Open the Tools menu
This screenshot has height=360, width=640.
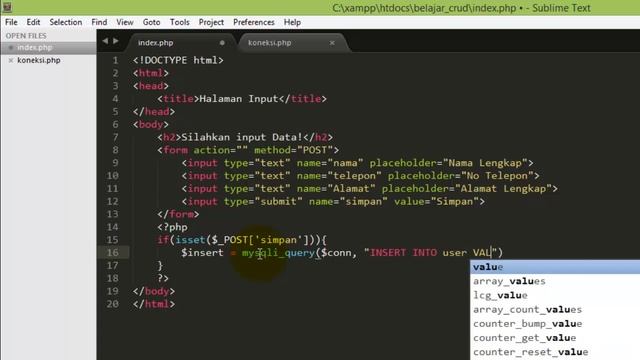pyautogui.click(x=180, y=22)
